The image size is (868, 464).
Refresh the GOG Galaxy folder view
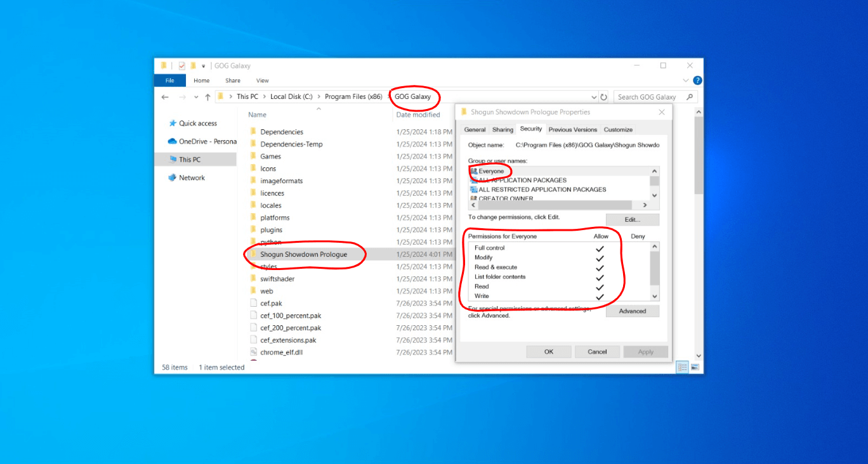pos(603,97)
